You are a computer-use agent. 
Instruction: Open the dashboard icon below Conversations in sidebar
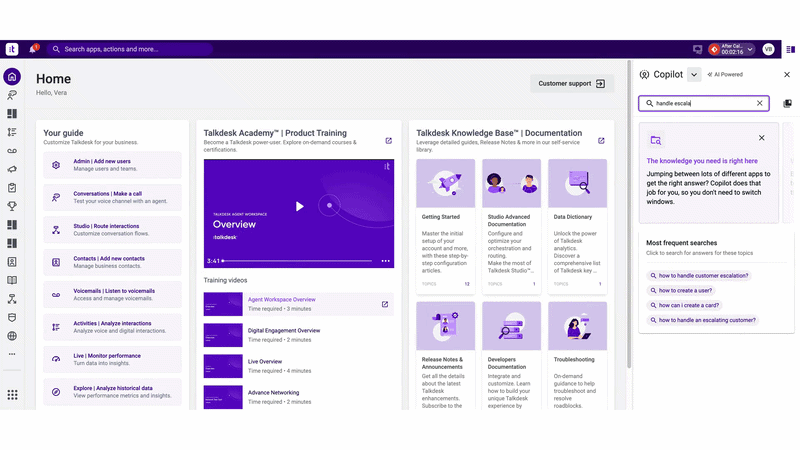pyautogui.click(x=12, y=114)
